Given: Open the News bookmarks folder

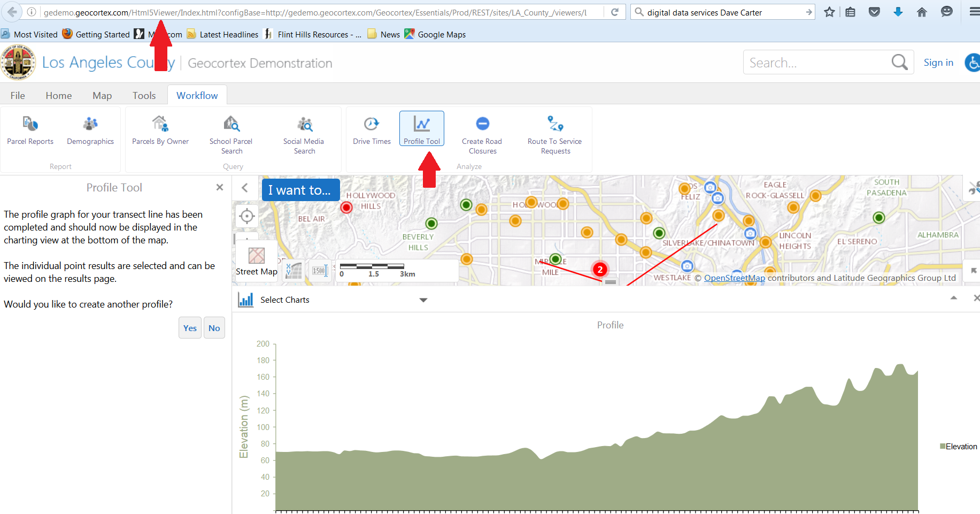Looking at the screenshot, I should 384,34.
